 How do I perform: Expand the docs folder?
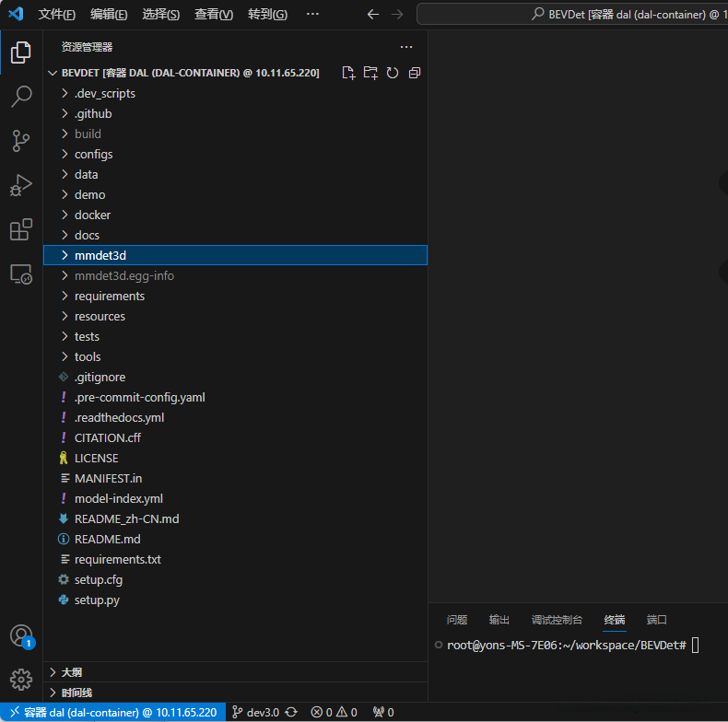[x=235, y=235]
